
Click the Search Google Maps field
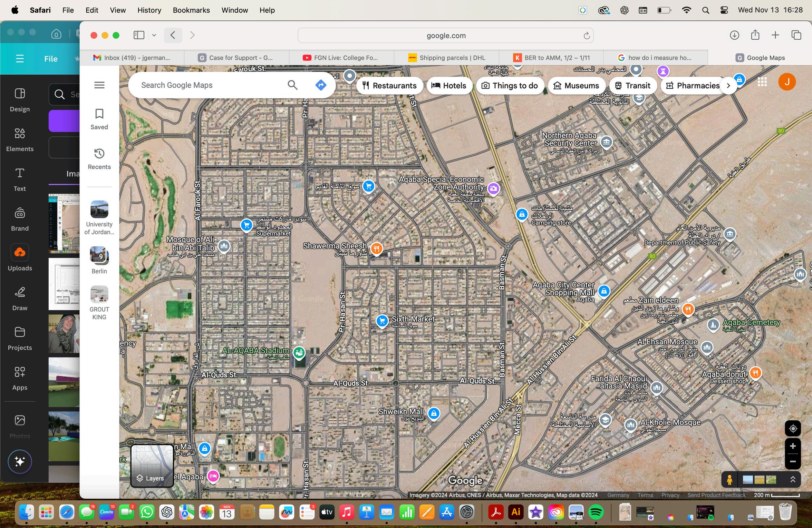tap(207, 85)
